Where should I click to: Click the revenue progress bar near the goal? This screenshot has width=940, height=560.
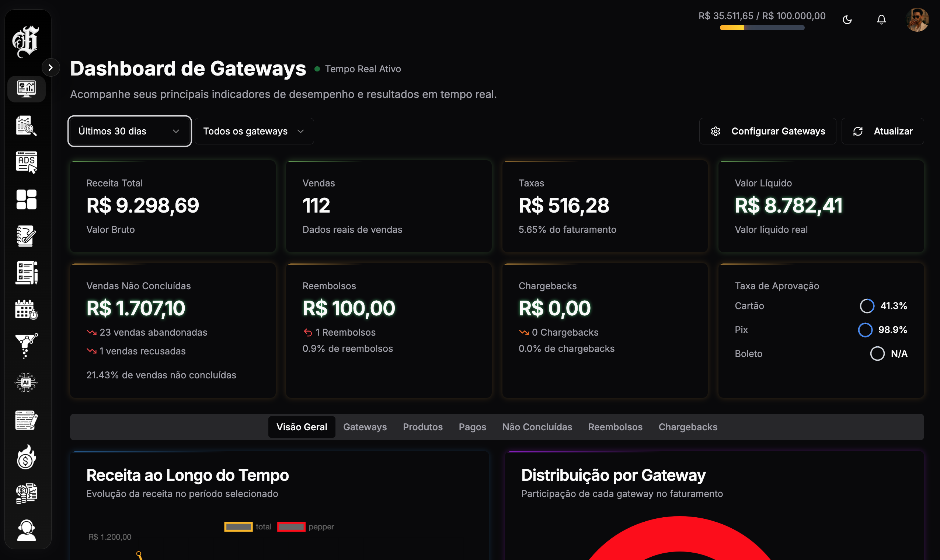pyautogui.click(x=762, y=28)
